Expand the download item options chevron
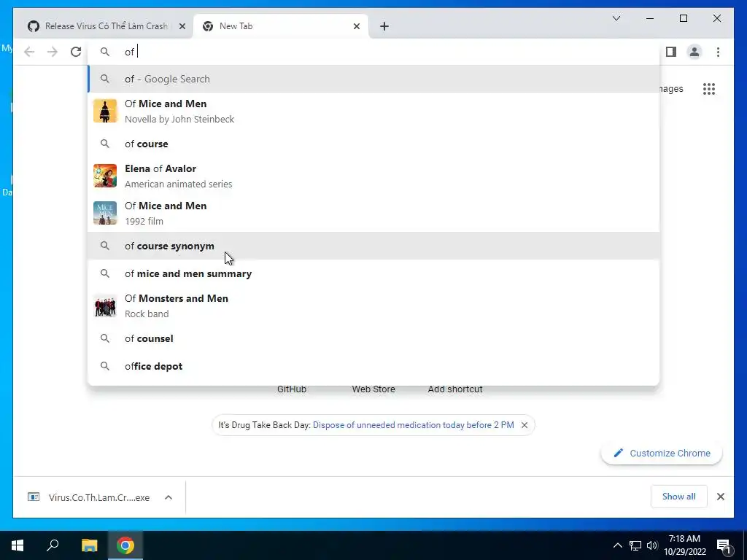Screen dimensions: 747x560 pos(169,497)
